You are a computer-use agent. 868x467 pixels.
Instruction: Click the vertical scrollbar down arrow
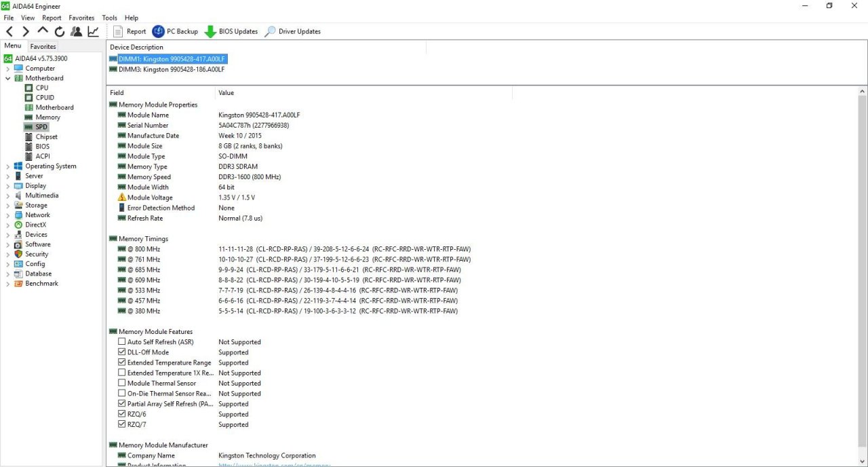coord(863,461)
